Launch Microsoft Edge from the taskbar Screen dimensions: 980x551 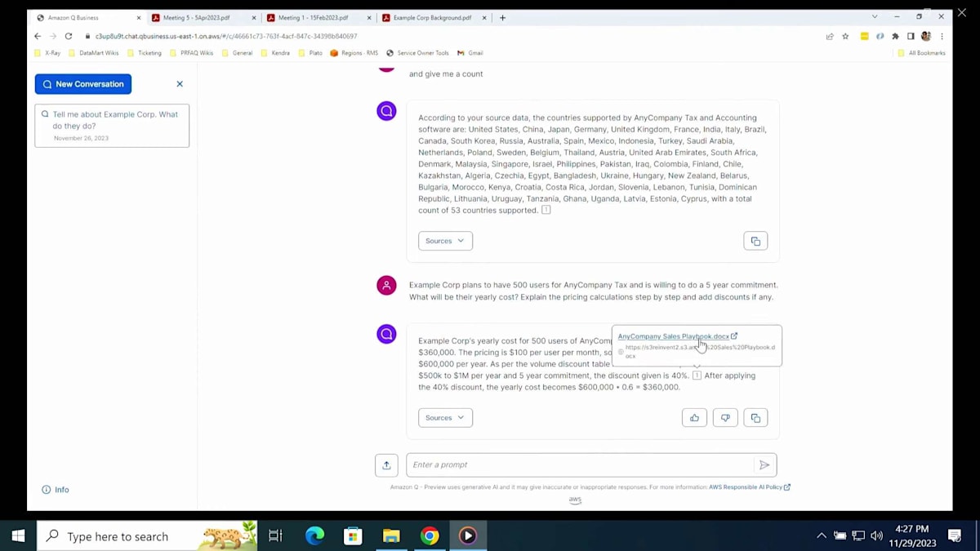pos(314,536)
